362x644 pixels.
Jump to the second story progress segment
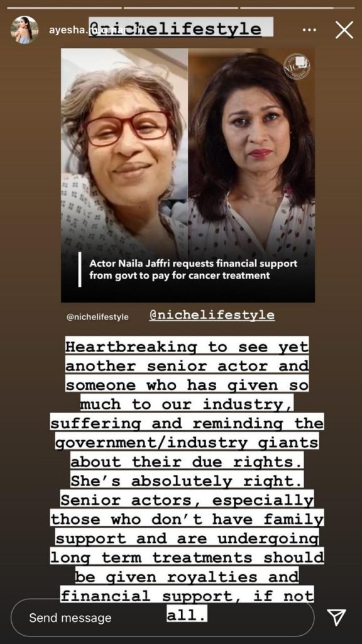(180, 8)
